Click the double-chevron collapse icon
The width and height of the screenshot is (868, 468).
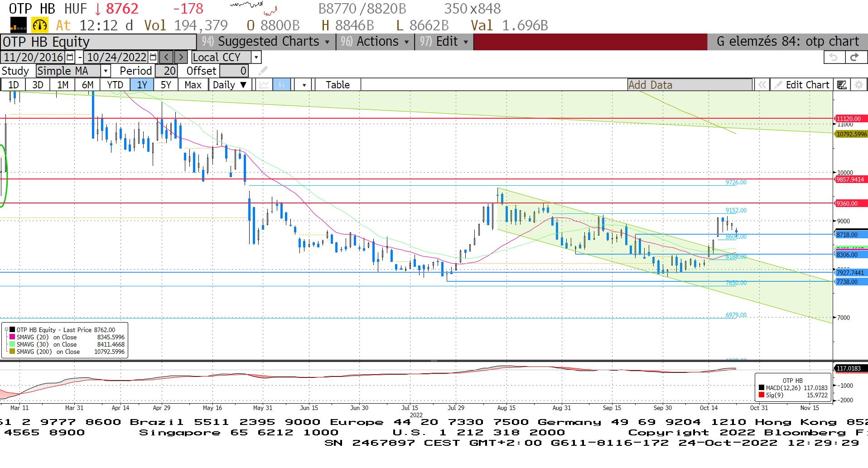click(762, 85)
